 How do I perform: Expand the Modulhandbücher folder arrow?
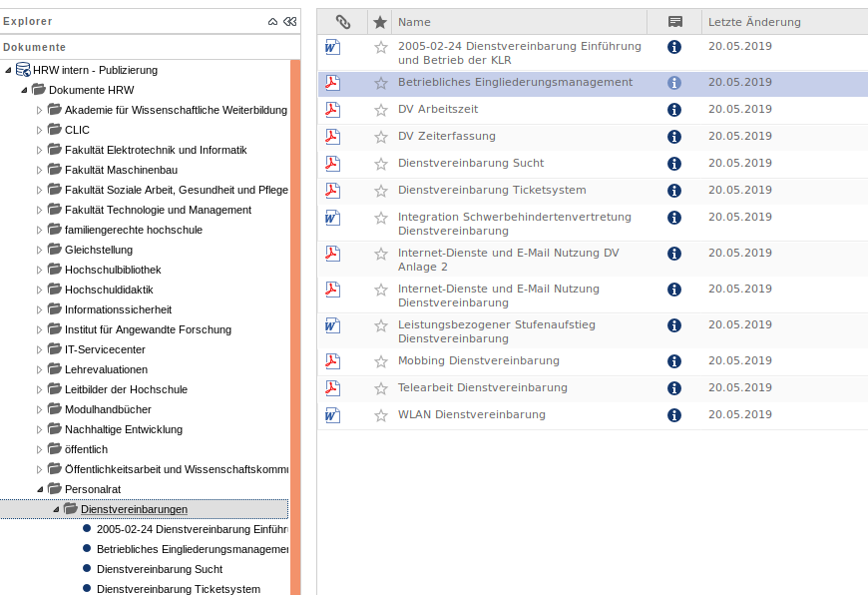pos(39,409)
